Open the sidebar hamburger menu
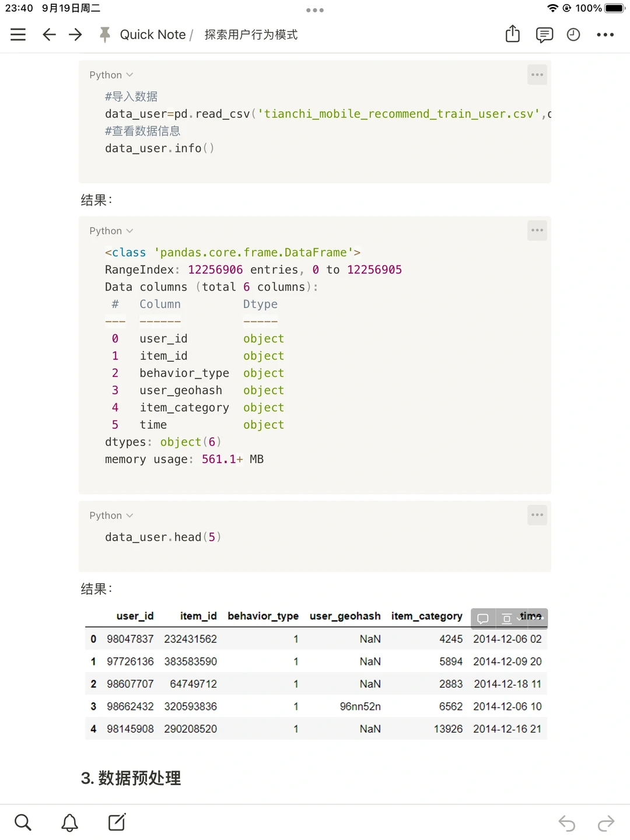630x840 pixels. (18, 34)
